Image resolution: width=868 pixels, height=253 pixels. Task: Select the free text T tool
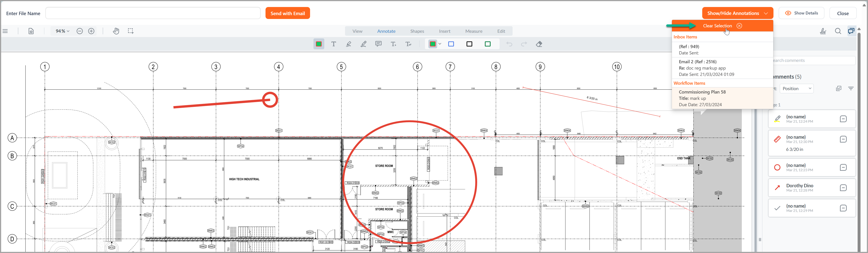334,44
